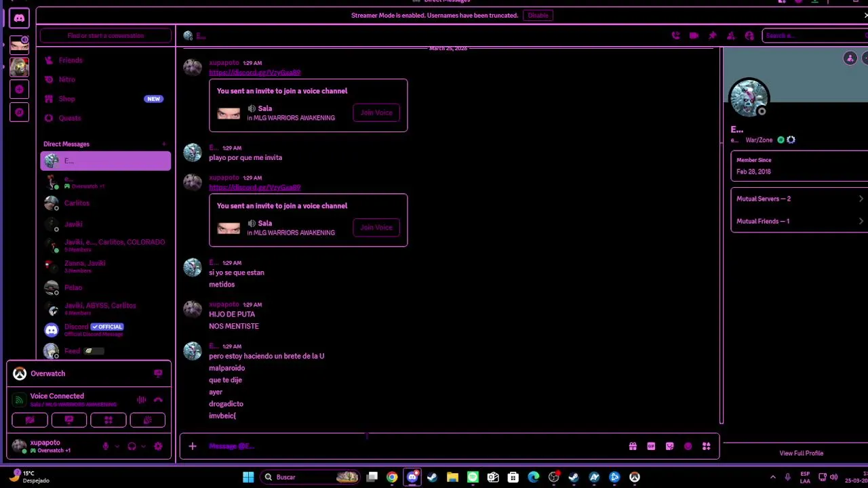This screenshot has height=488, width=868.
Task: Toggle headphone deafen
Action: [x=132, y=446]
